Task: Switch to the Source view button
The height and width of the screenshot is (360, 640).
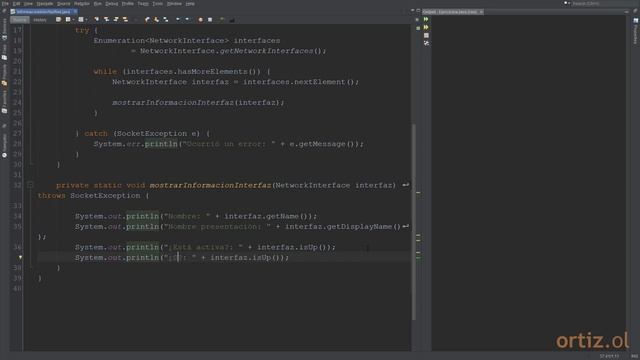Action: click(20, 20)
